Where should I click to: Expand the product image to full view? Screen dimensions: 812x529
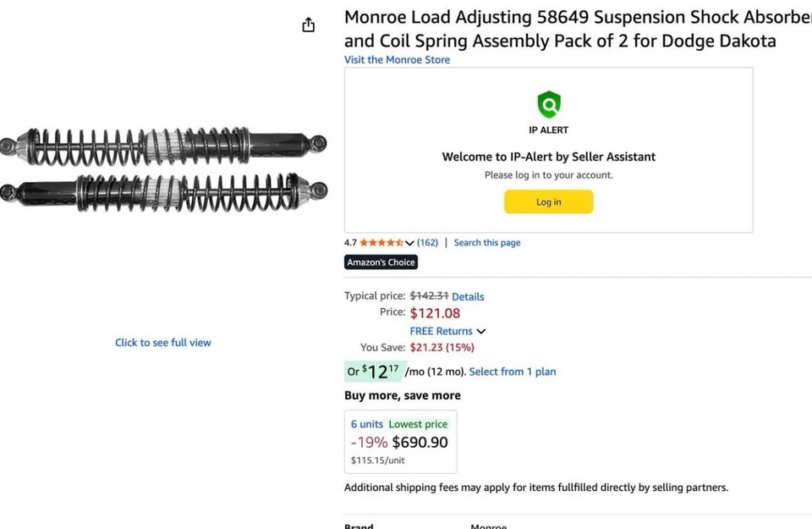tap(162, 342)
